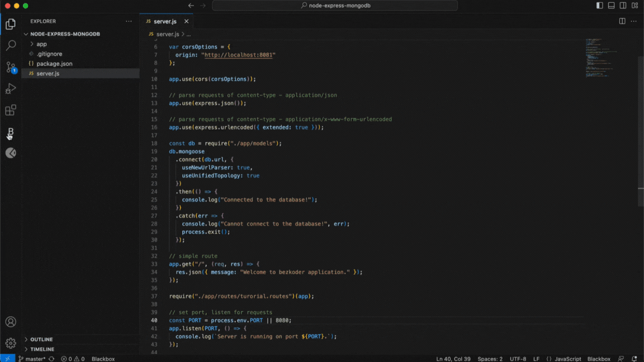The height and width of the screenshot is (362, 644).
Task: Click line number 18 in gutter
Action: [x=154, y=144]
